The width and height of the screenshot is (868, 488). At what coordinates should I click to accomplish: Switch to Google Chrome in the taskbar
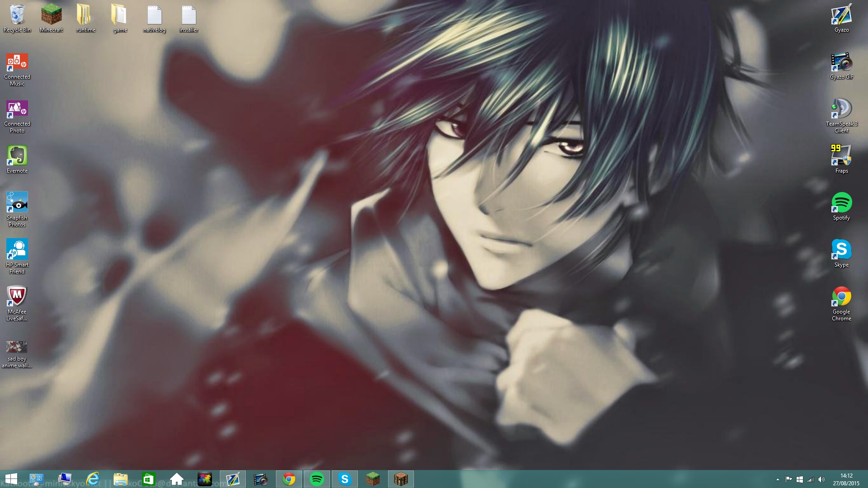point(289,479)
